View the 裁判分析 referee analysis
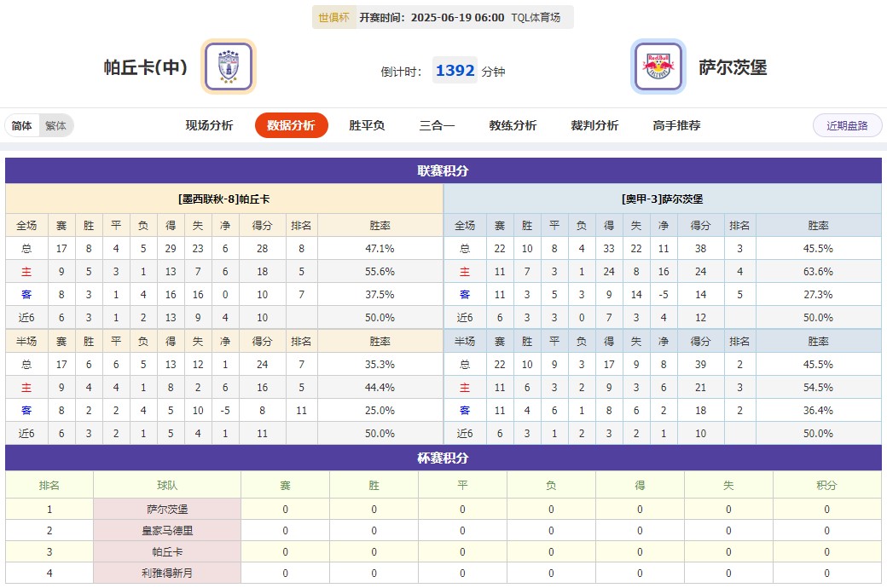887x588 pixels. pyautogui.click(x=594, y=124)
